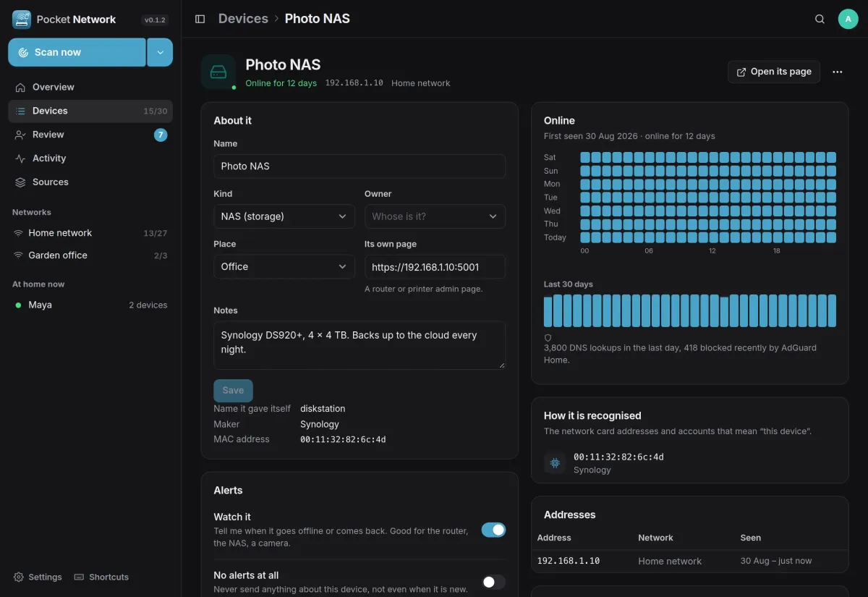
Task: Click the version v0.1.2 badge
Action: coord(156,20)
